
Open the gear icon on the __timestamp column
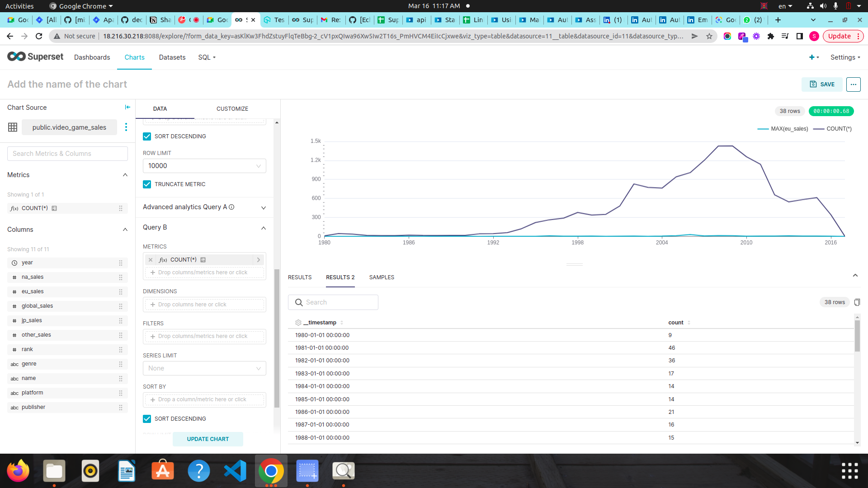click(x=298, y=322)
